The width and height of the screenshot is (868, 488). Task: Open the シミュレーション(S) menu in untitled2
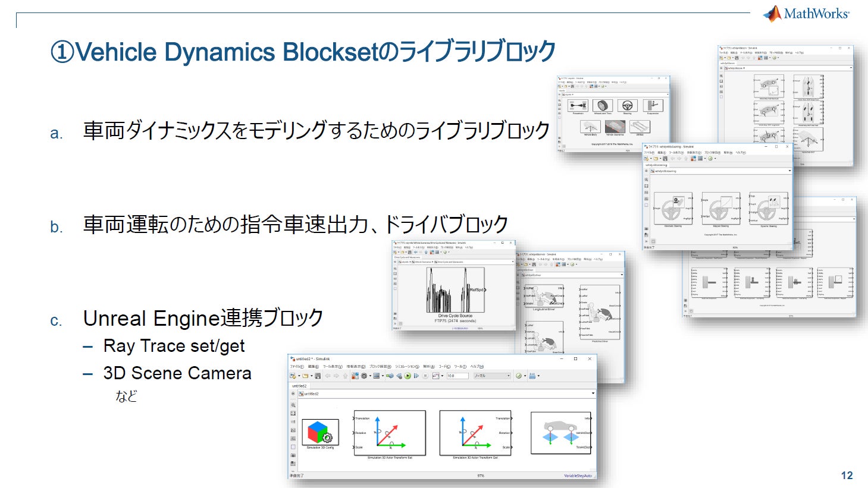[x=407, y=367]
